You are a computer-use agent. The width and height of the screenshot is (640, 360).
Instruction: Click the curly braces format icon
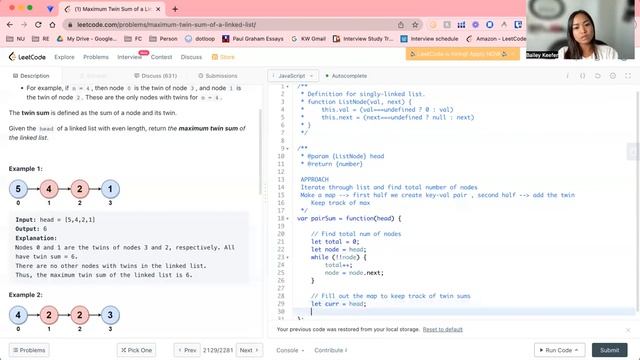coord(582,76)
